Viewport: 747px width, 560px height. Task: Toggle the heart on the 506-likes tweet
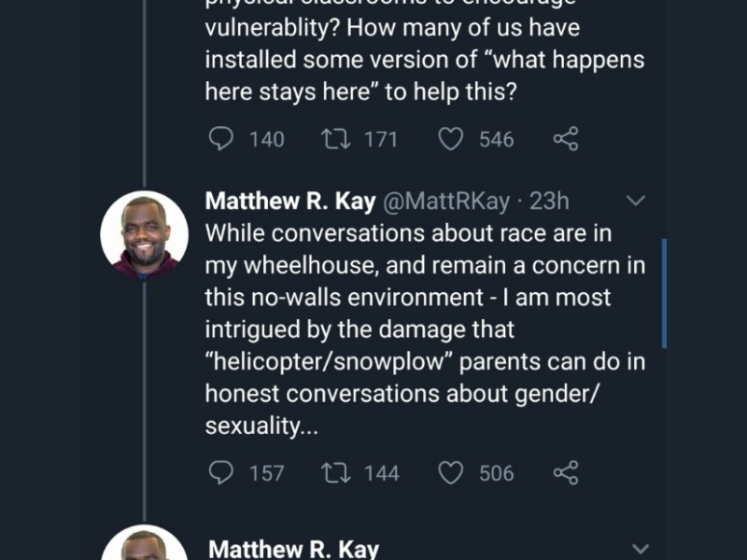pos(451,472)
